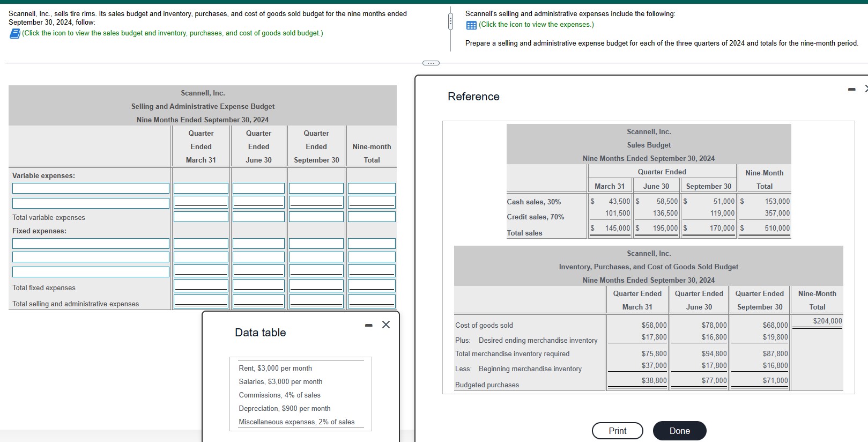This screenshot has height=442, width=868.
Task: Click the 'Reference' window title
Action: click(x=473, y=97)
